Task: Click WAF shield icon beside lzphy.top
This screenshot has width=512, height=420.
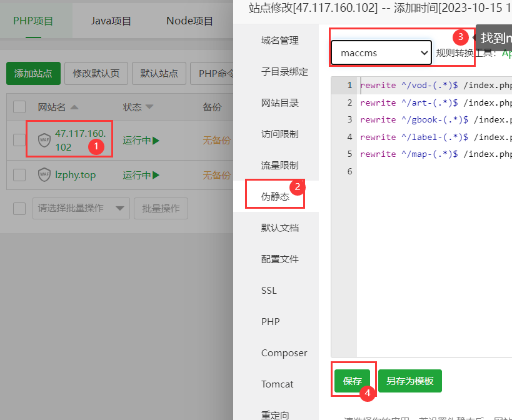Action: [44, 174]
